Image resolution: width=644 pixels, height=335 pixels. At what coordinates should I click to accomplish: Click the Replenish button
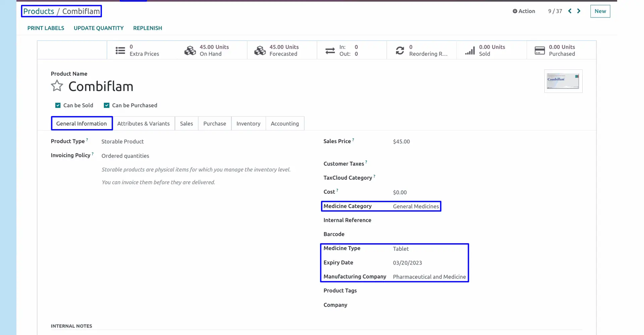click(148, 28)
